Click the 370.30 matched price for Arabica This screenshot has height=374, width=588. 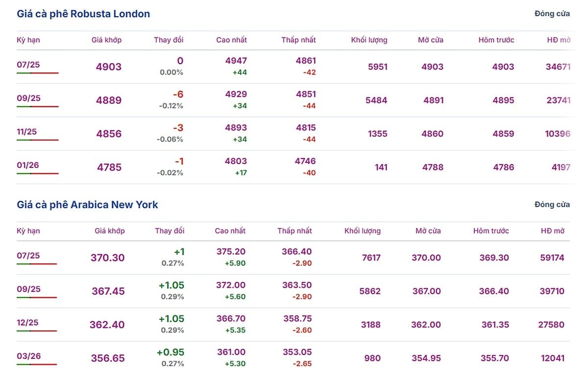[x=108, y=257]
